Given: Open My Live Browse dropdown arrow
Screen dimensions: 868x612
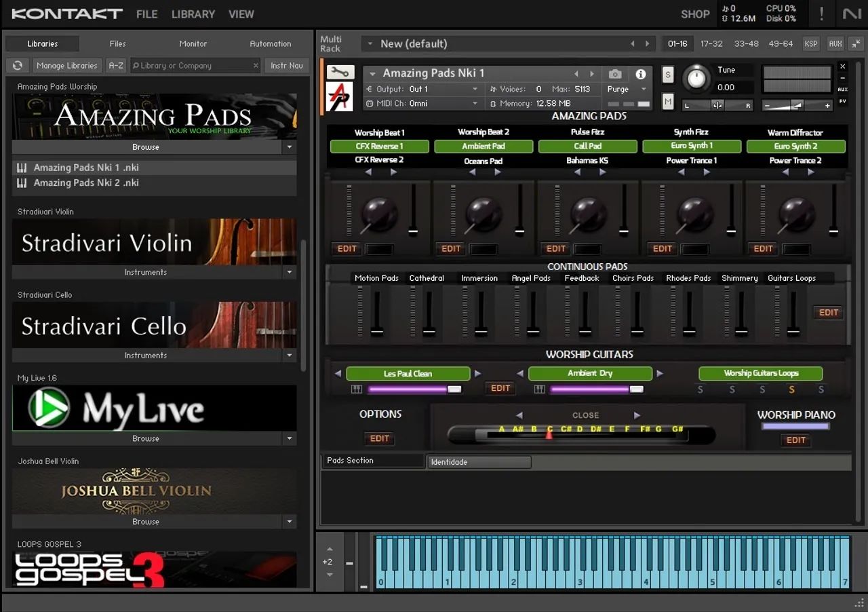Looking at the screenshot, I should coord(290,439).
